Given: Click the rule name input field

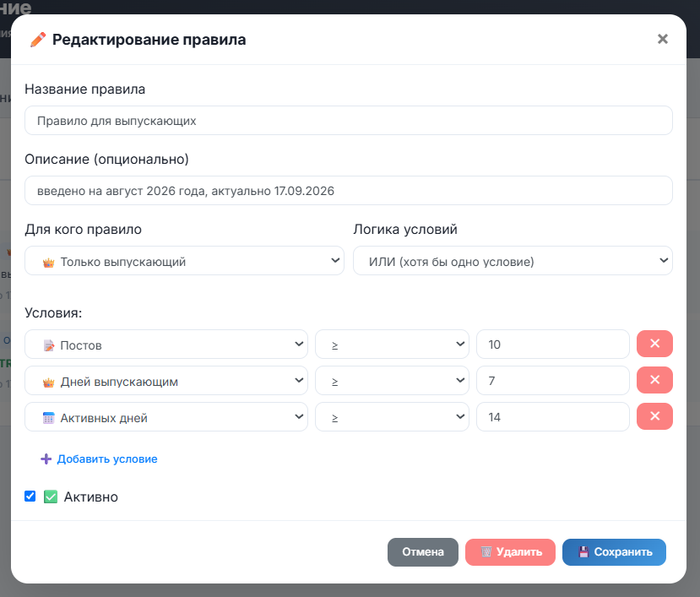Looking at the screenshot, I should pyautogui.click(x=348, y=121).
